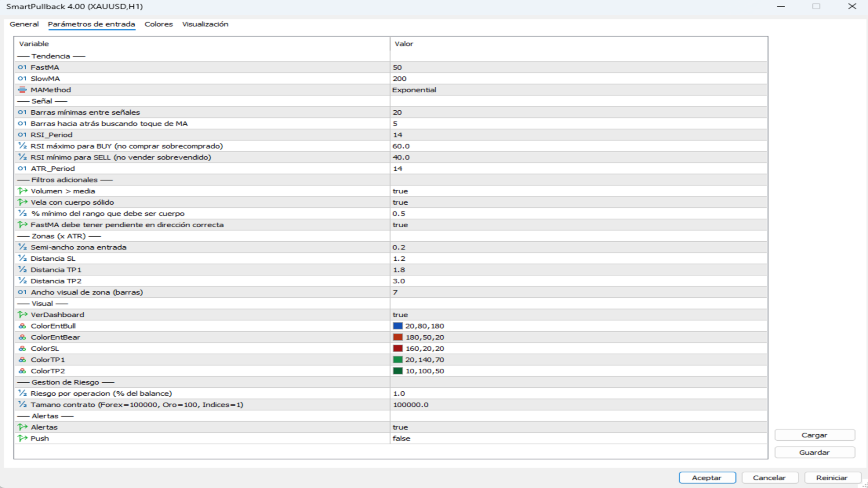Click the color icon beside ColorTP2

[x=22, y=371]
